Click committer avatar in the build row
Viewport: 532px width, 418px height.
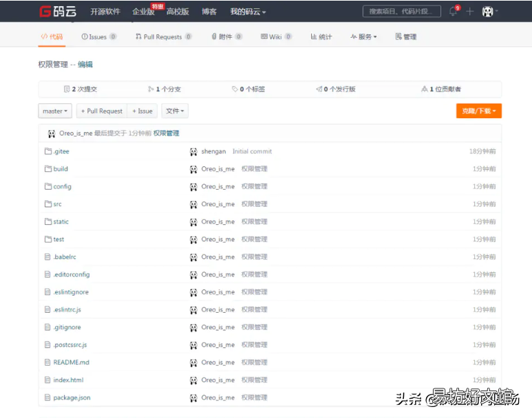tap(193, 169)
